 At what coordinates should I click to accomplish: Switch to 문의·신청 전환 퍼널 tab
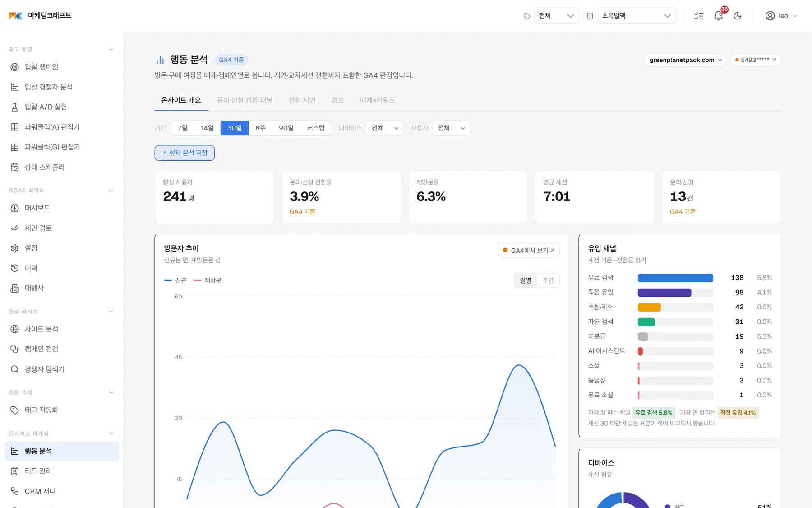click(245, 100)
